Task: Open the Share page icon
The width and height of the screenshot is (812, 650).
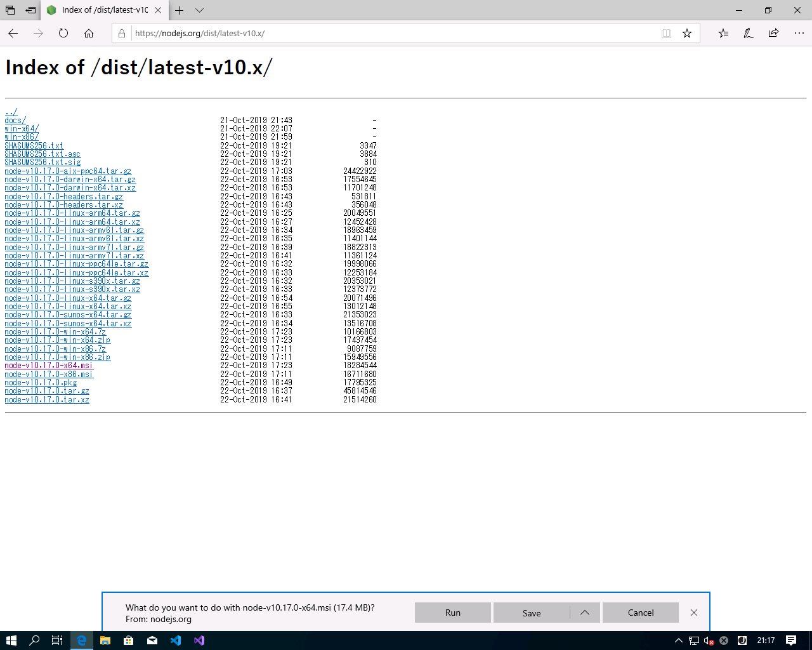Action: point(773,33)
